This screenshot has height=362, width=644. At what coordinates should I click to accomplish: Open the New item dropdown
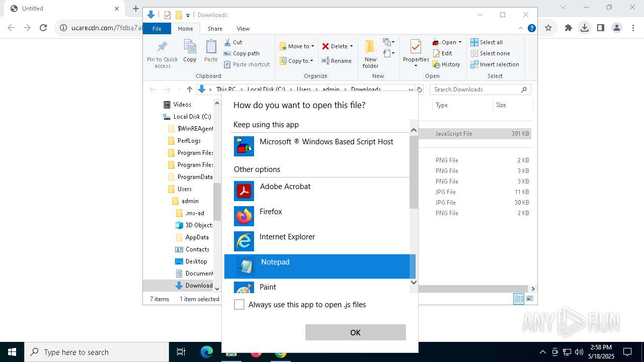coord(389,42)
